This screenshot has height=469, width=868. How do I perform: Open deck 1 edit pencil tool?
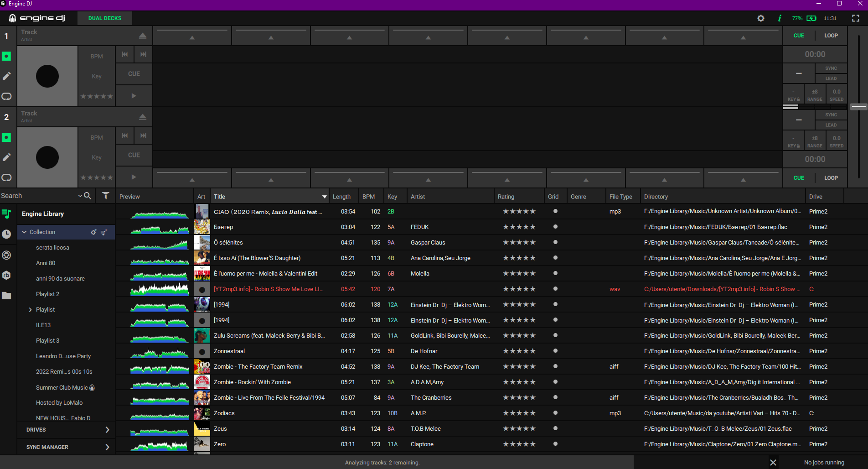pos(6,76)
